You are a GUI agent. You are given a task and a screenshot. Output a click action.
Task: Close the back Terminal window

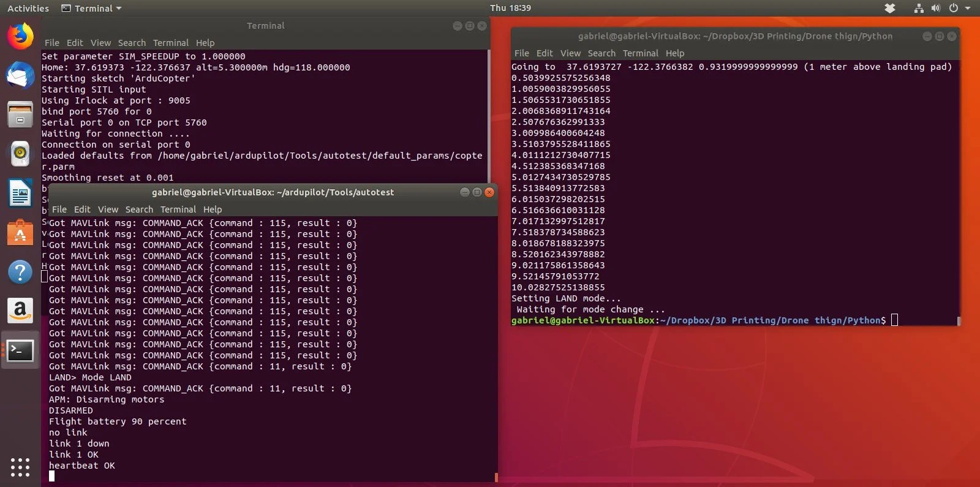[x=482, y=26]
